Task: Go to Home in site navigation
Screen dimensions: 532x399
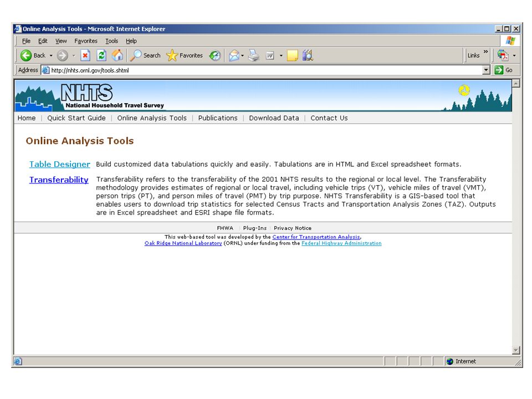Action: 27,118
